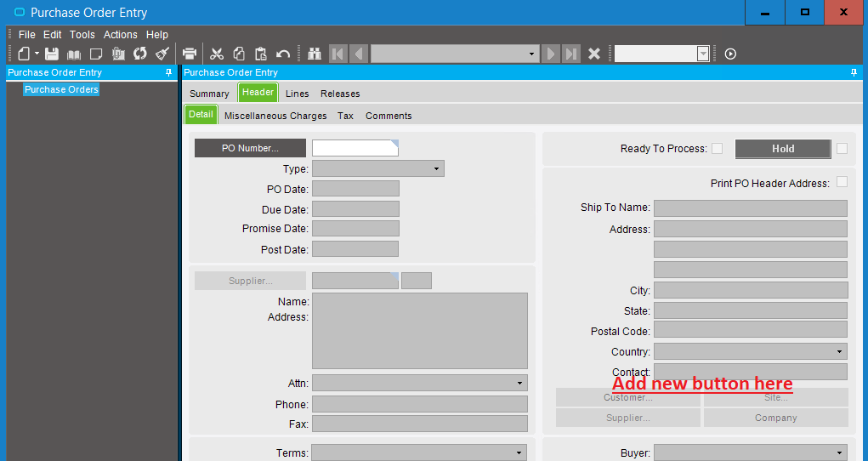Screen dimensions: 868x461
Task: Cut with the scissors icon
Action: [217, 54]
